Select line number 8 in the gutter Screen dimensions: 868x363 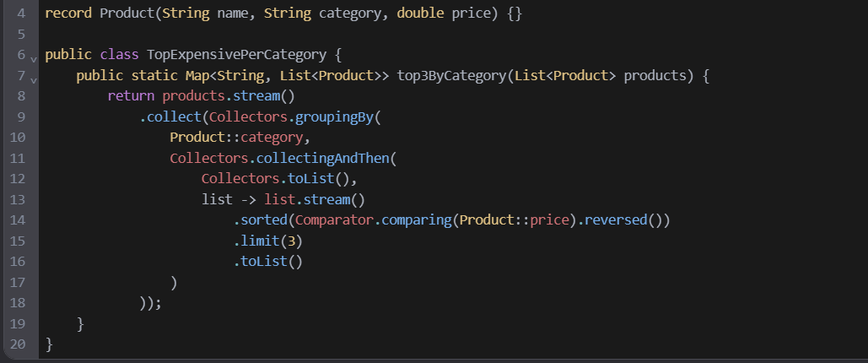click(21, 96)
